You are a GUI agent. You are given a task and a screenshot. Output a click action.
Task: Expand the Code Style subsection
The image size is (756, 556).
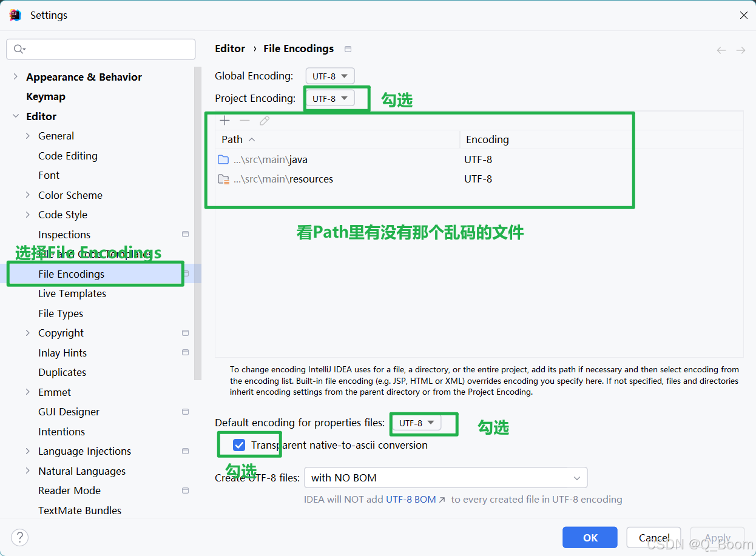pyautogui.click(x=28, y=215)
